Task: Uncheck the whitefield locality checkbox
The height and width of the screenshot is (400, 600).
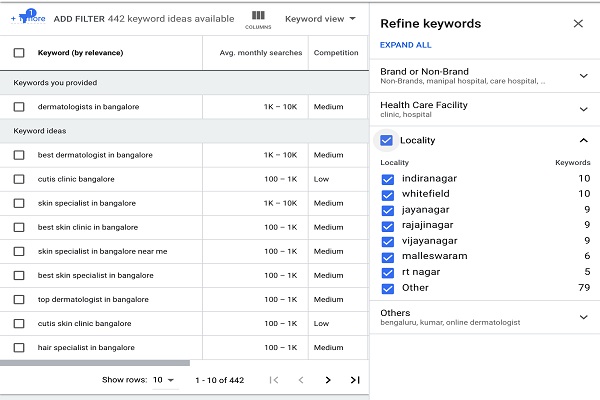Action: [387, 194]
